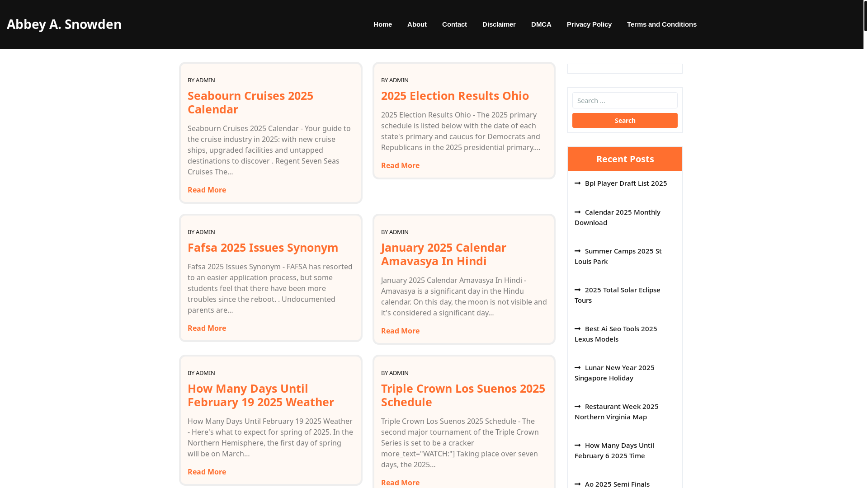
Task: Open recent post Restaurant Week 2025 Northern Virginia
Action: [617, 412]
